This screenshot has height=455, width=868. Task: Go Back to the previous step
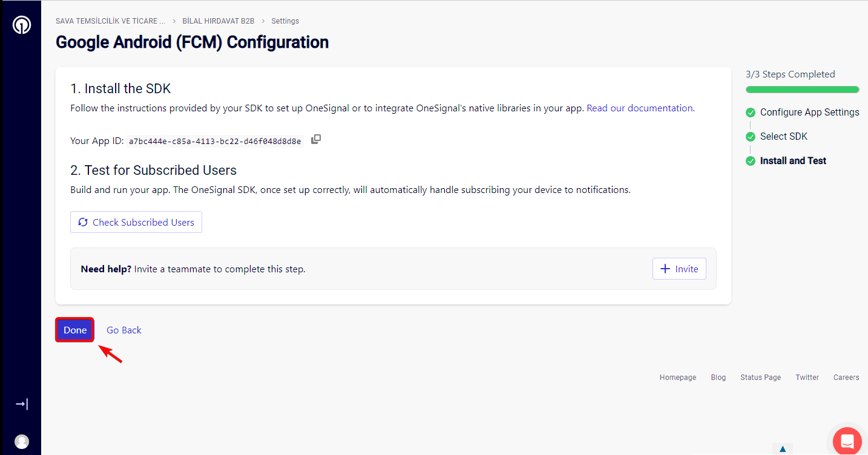coord(124,330)
